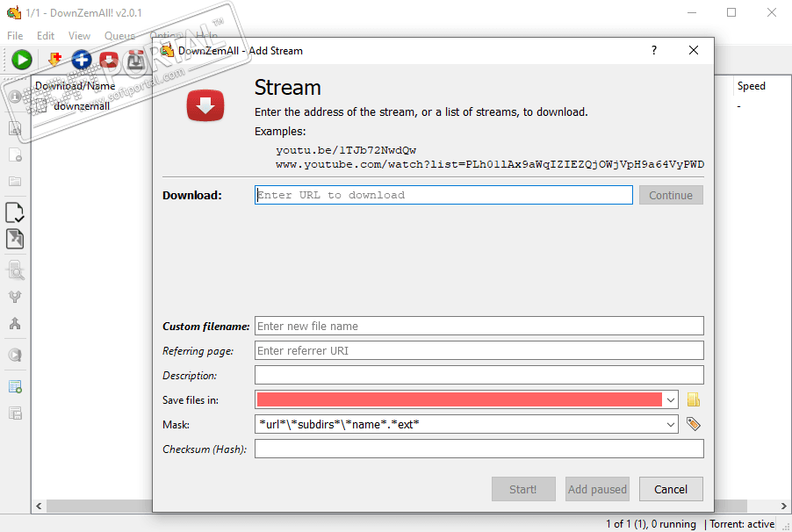Viewport: 792px width, 532px height.
Task: Click the Add paused button
Action: [x=597, y=489]
